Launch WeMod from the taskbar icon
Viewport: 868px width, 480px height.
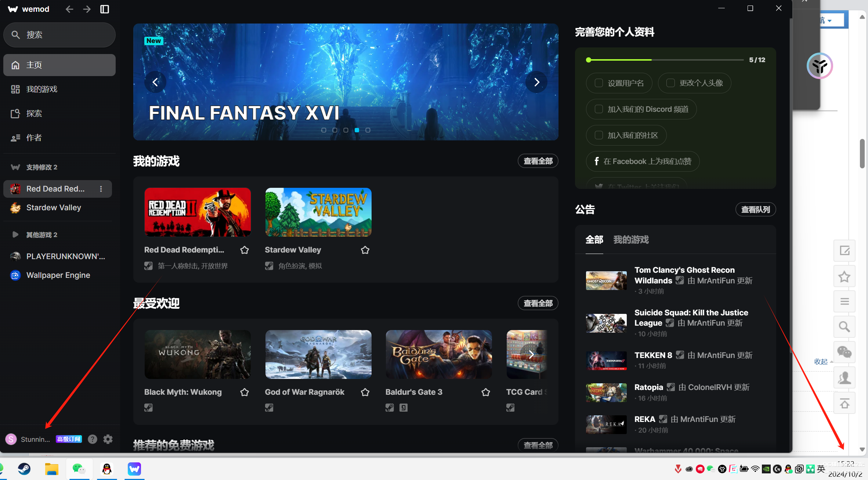(x=134, y=469)
